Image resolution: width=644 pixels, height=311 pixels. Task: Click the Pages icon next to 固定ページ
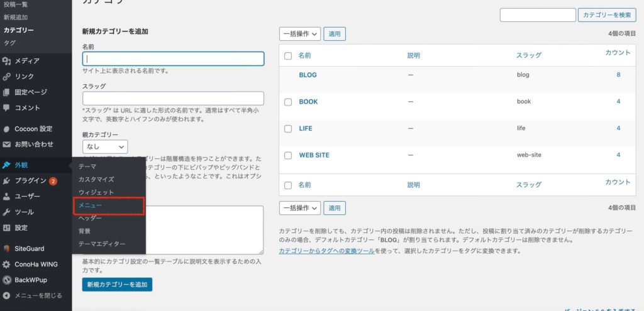(x=6, y=92)
